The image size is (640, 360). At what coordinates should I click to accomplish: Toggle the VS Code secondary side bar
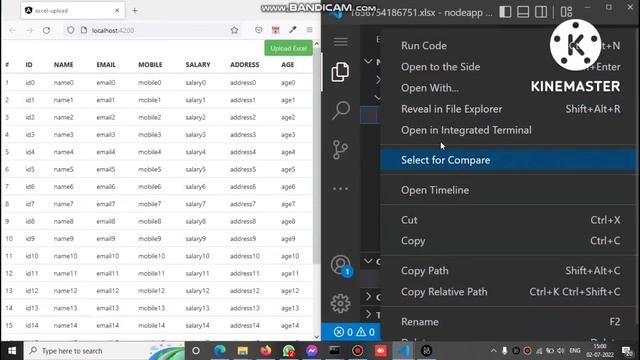[x=541, y=12]
